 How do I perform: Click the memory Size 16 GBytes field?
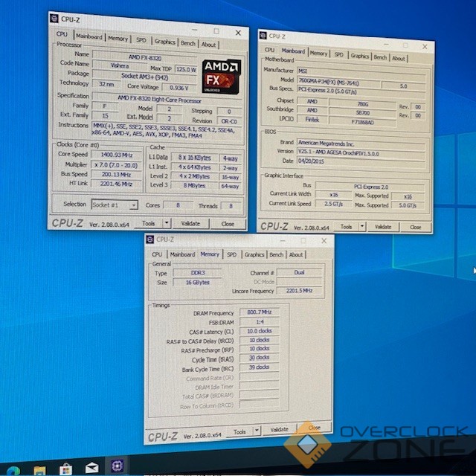(197, 283)
